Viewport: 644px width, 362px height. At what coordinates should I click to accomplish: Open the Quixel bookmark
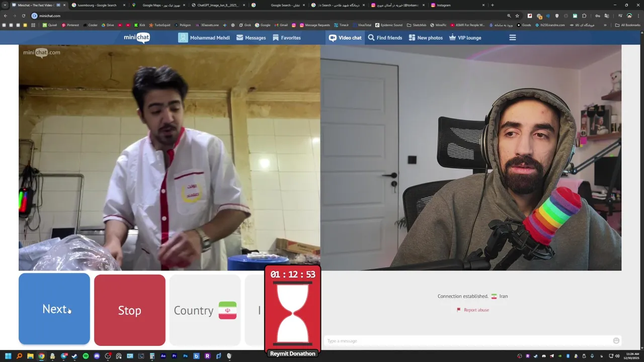(50, 25)
